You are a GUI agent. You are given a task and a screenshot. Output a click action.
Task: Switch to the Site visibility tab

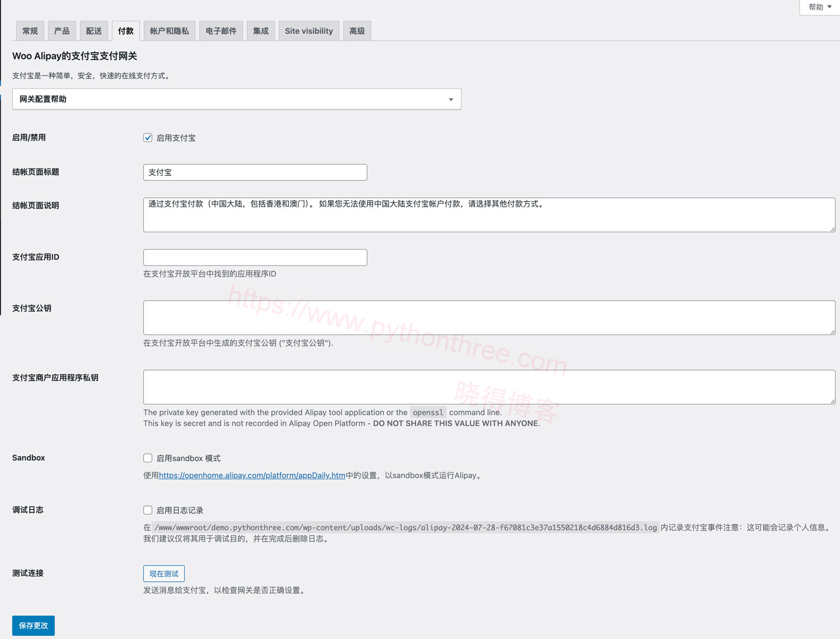point(309,31)
